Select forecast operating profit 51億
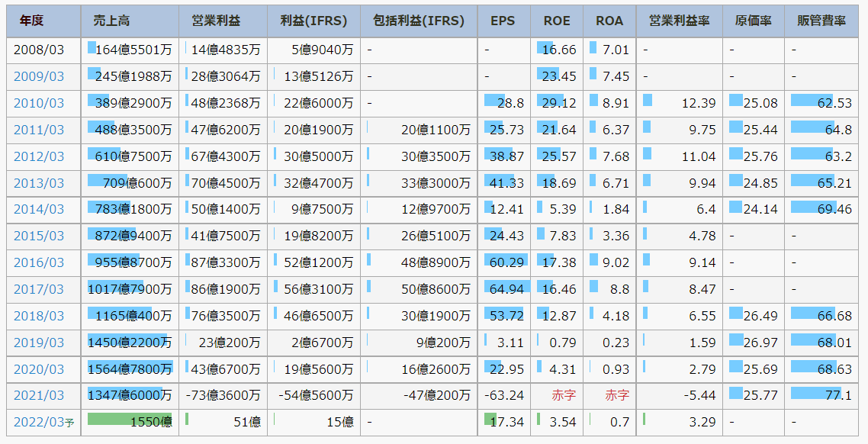868x444 pixels. click(x=247, y=422)
